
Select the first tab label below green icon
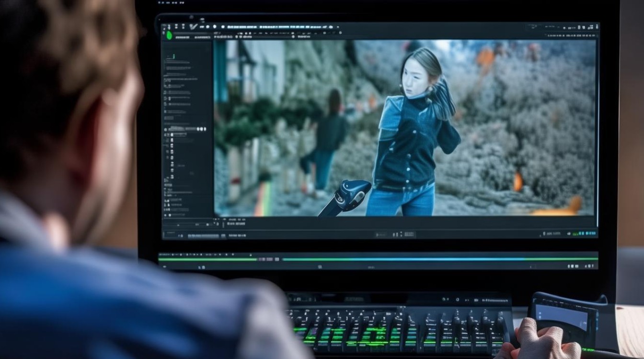[182, 37]
